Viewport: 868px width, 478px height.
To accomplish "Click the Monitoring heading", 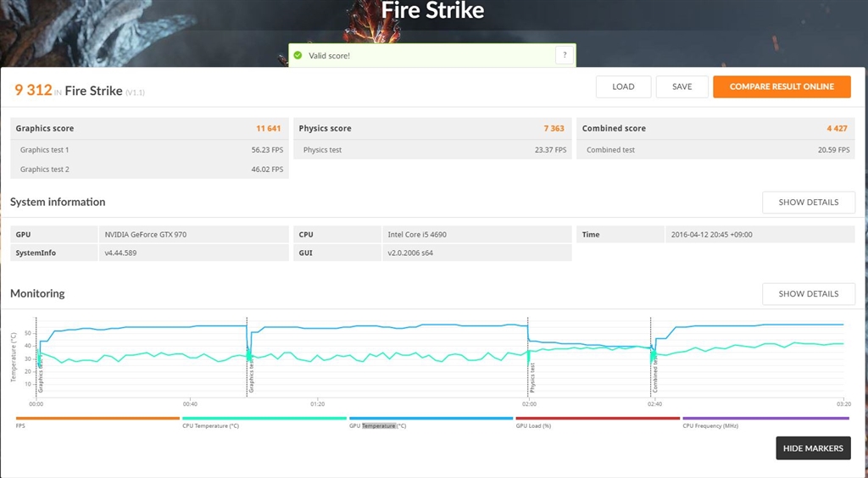I will tap(37, 294).
